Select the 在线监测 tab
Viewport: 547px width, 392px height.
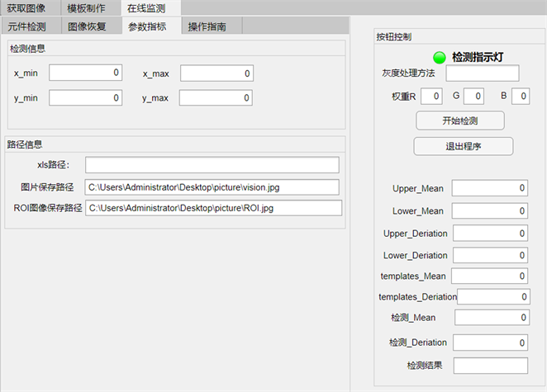(x=145, y=8)
